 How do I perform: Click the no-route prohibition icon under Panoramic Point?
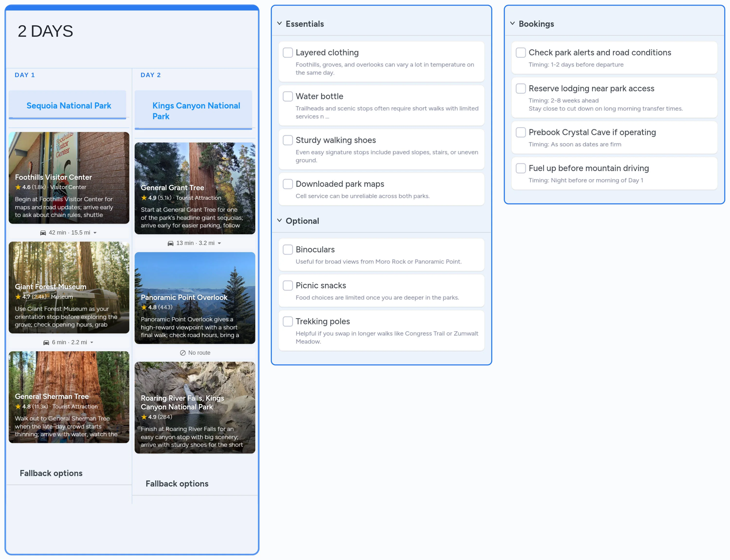183,352
